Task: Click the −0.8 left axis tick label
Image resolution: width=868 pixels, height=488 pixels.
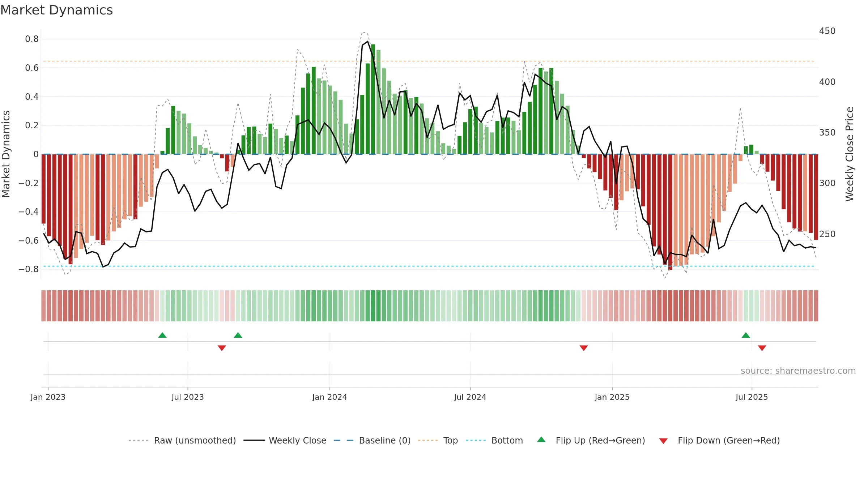Action: tap(29, 269)
